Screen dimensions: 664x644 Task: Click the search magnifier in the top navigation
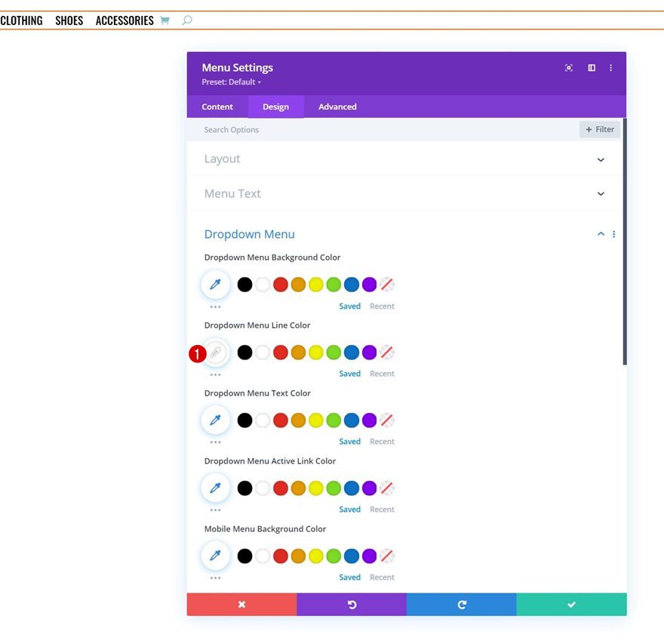click(186, 20)
